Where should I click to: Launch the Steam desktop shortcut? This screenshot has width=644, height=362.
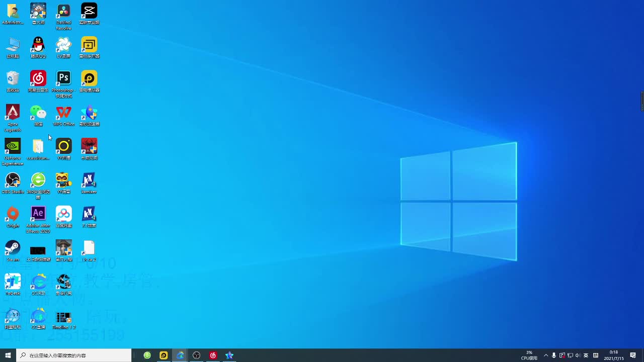(13, 250)
